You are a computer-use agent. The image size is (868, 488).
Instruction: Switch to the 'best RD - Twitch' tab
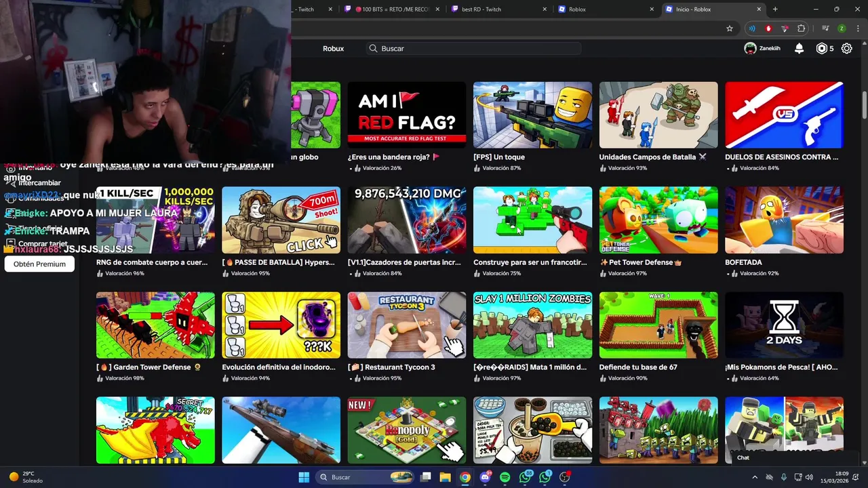pyautogui.click(x=500, y=9)
